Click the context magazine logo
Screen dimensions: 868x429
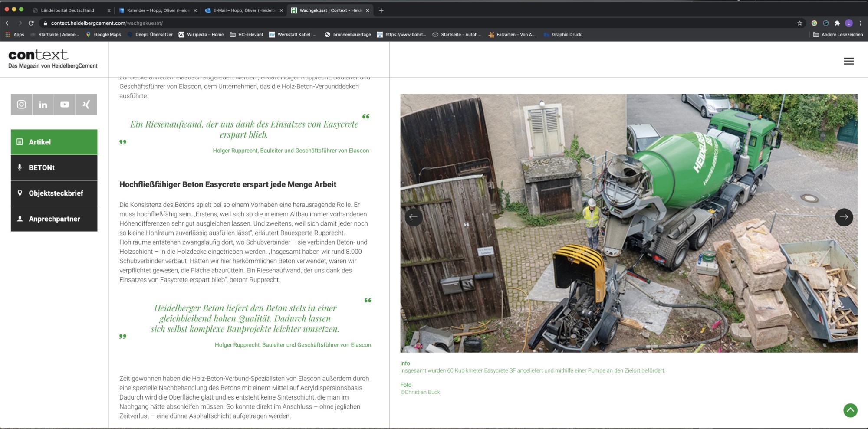coord(53,59)
